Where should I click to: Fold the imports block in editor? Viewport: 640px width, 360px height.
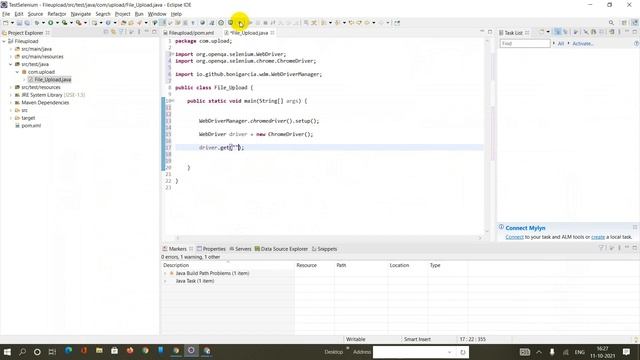[172, 54]
